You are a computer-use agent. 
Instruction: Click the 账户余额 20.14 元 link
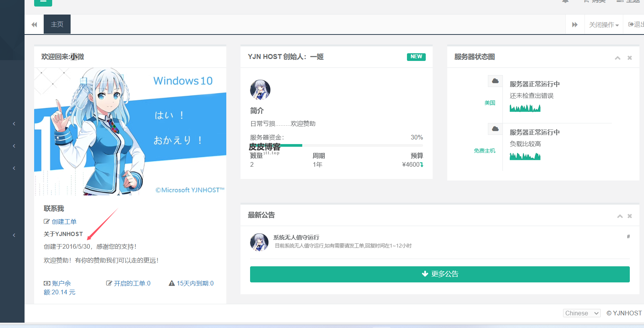(59, 288)
